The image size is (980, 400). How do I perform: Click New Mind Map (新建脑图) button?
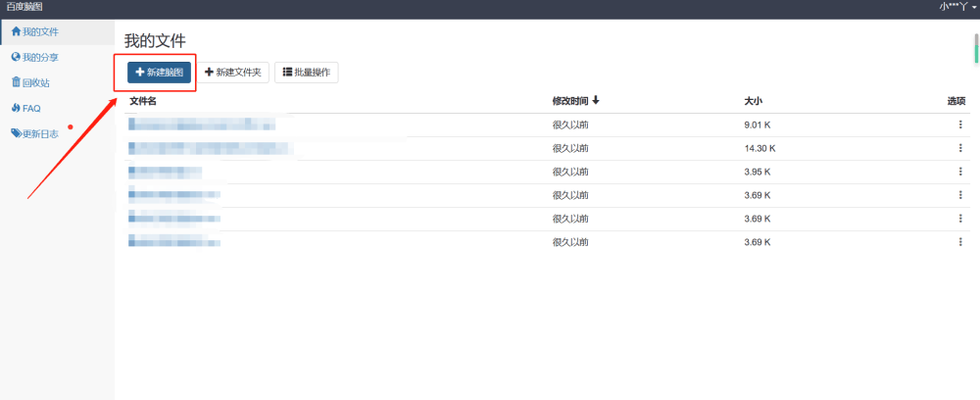[159, 73]
